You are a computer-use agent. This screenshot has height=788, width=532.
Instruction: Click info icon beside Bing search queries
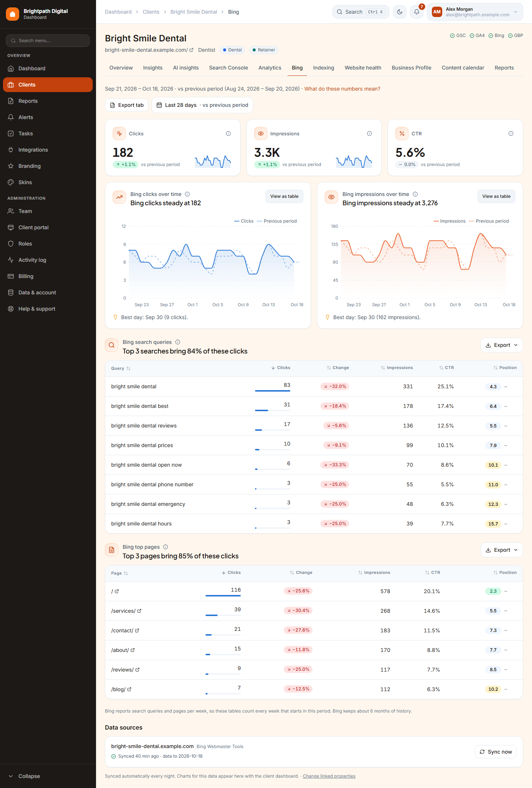(x=178, y=342)
